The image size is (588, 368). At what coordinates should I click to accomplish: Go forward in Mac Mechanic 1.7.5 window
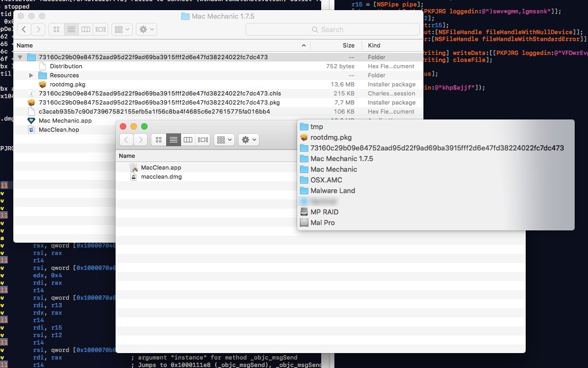[38, 29]
